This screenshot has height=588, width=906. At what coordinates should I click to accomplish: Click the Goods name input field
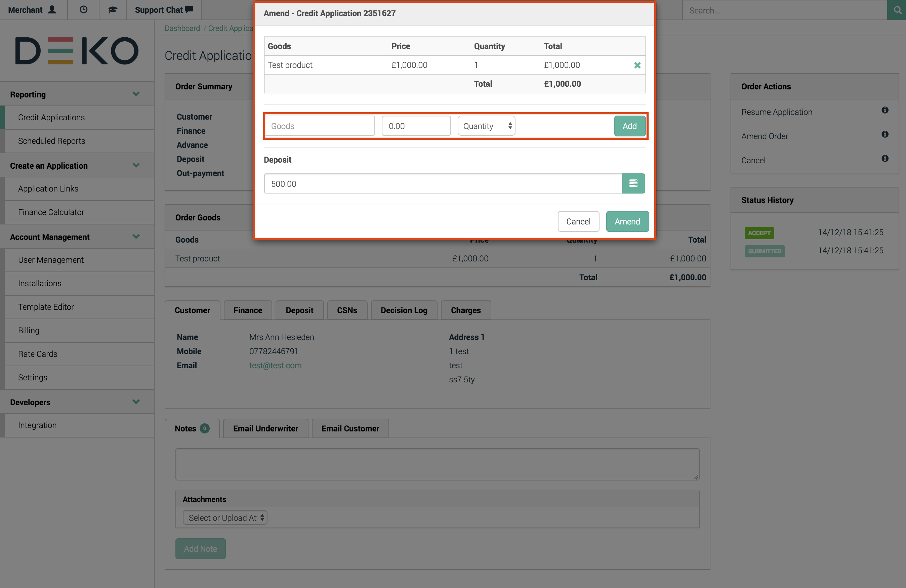tap(320, 126)
